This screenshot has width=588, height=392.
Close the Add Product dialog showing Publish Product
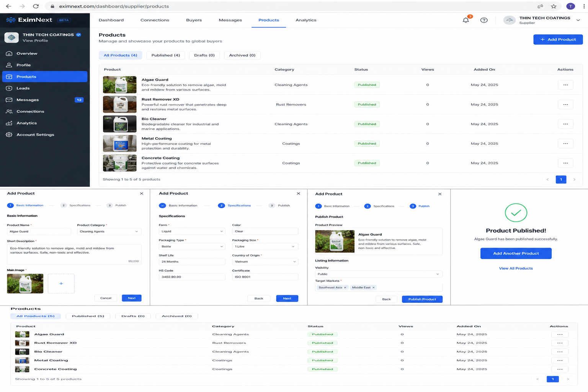point(440,194)
